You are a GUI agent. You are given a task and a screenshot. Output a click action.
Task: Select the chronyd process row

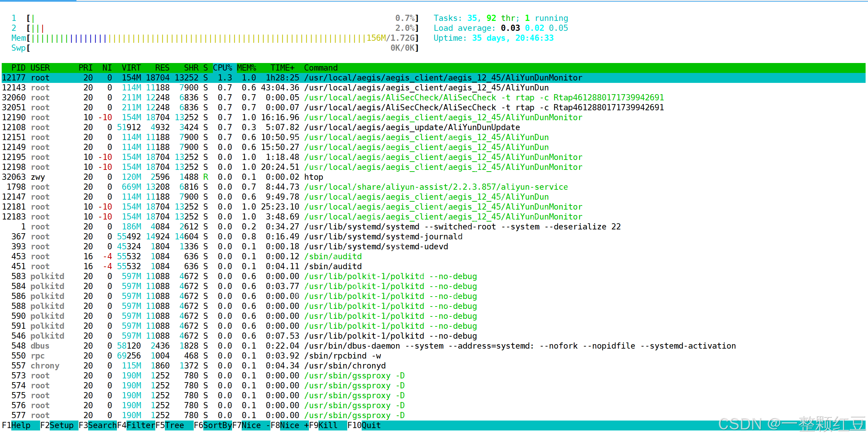(x=345, y=366)
